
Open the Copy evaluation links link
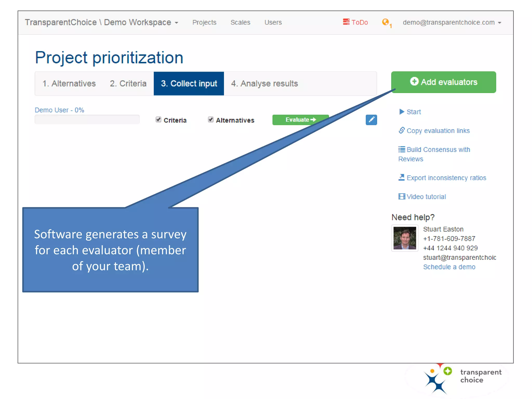pyautogui.click(x=438, y=131)
